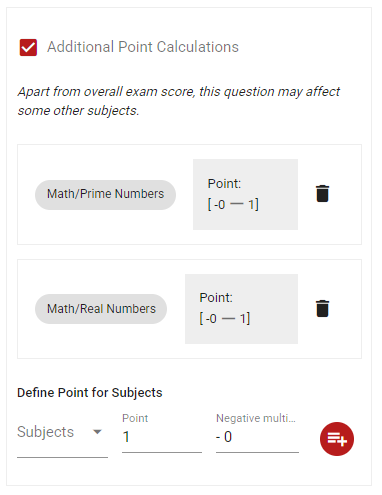Focus the Point input field
The width and height of the screenshot is (382, 495).
pos(162,437)
